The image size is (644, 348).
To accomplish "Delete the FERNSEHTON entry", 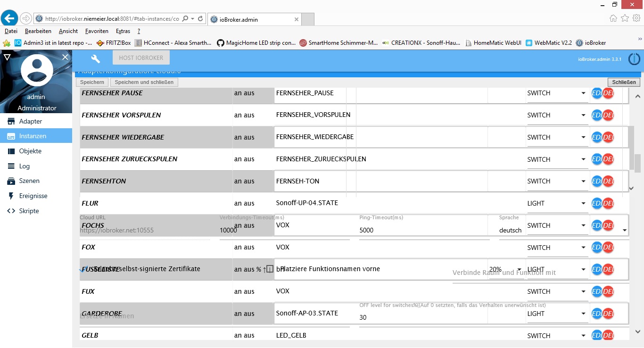I will pyautogui.click(x=608, y=182).
